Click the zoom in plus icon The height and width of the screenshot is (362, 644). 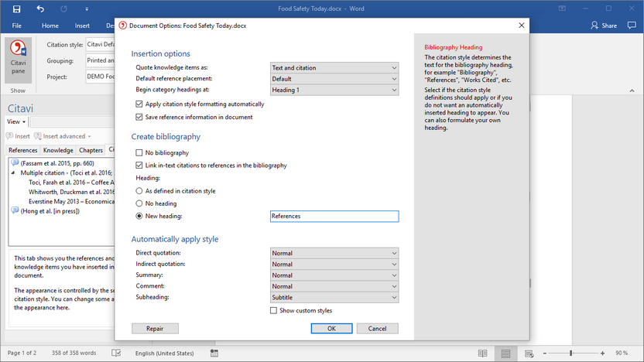click(602, 353)
